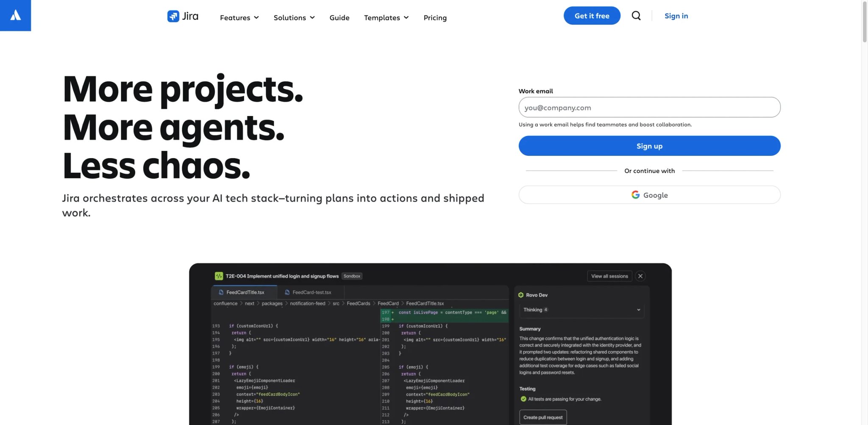Click the Sandbox badge
This screenshot has width=868, height=425.
(x=352, y=276)
